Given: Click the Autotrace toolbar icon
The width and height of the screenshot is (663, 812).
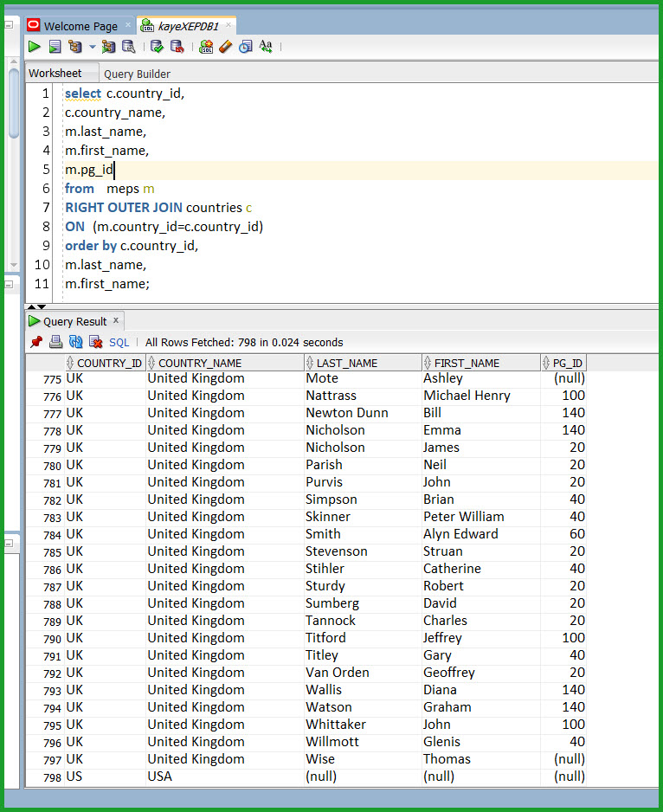Looking at the screenshot, I should pos(108,47).
